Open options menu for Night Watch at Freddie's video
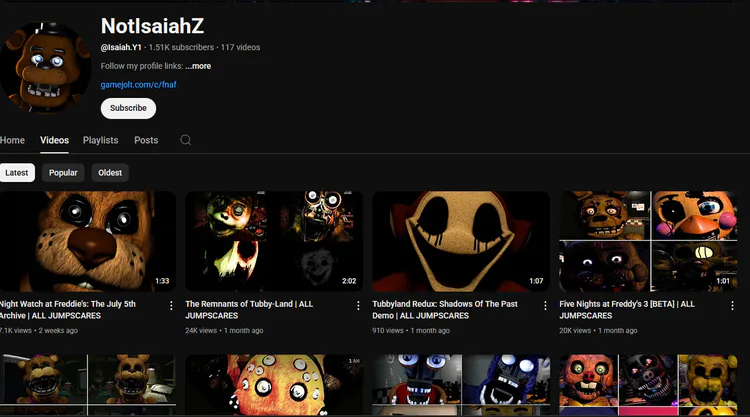Viewport: 750px width, 417px height. [171, 306]
